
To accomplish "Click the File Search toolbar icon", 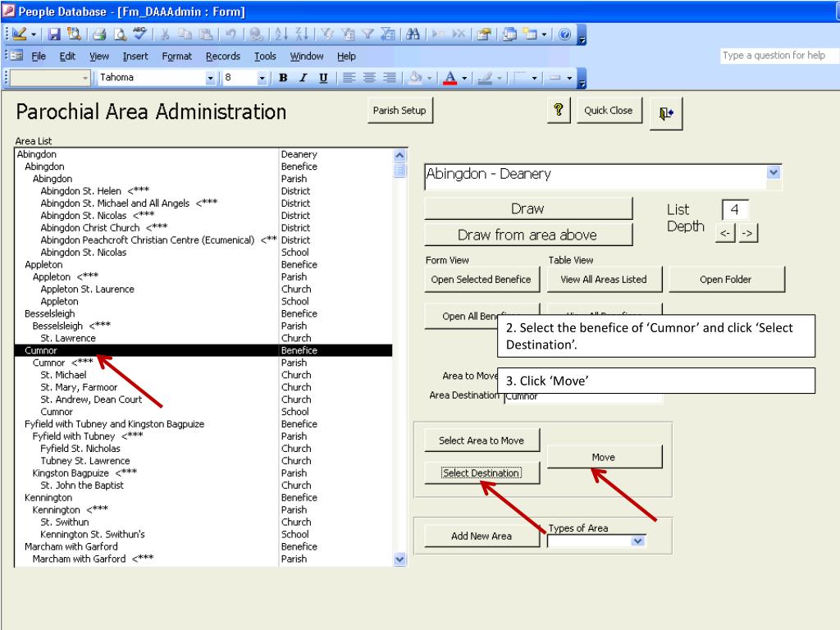I will tap(73, 34).
